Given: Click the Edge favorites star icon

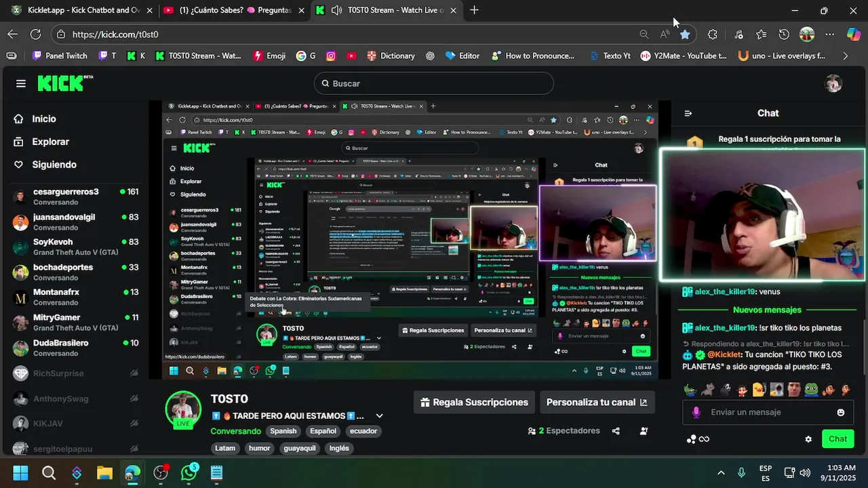Looking at the screenshot, I should (x=685, y=34).
